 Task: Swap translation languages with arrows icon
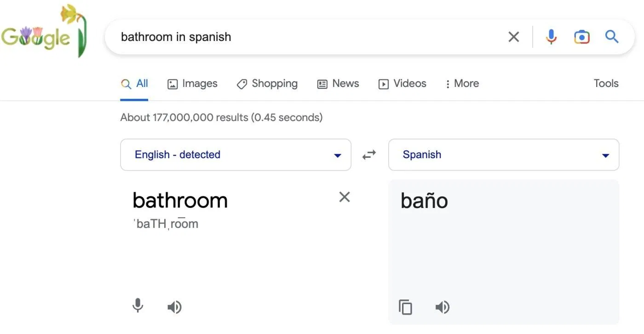point(369,155)
